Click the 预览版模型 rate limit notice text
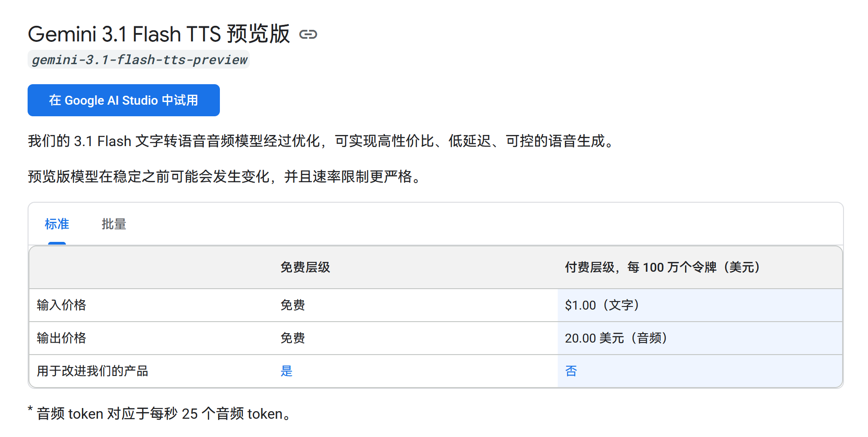Viewport: 868px width, 437px height. coord(225,177)
